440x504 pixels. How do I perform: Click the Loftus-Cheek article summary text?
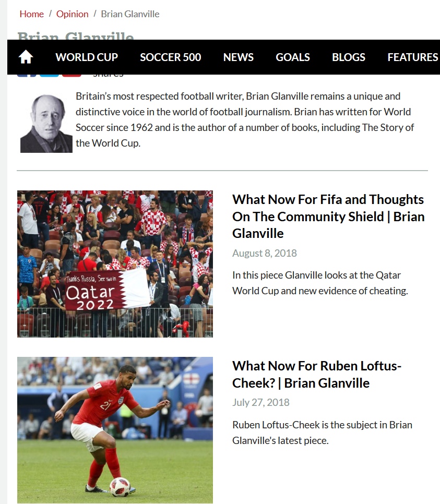point(322,433)
